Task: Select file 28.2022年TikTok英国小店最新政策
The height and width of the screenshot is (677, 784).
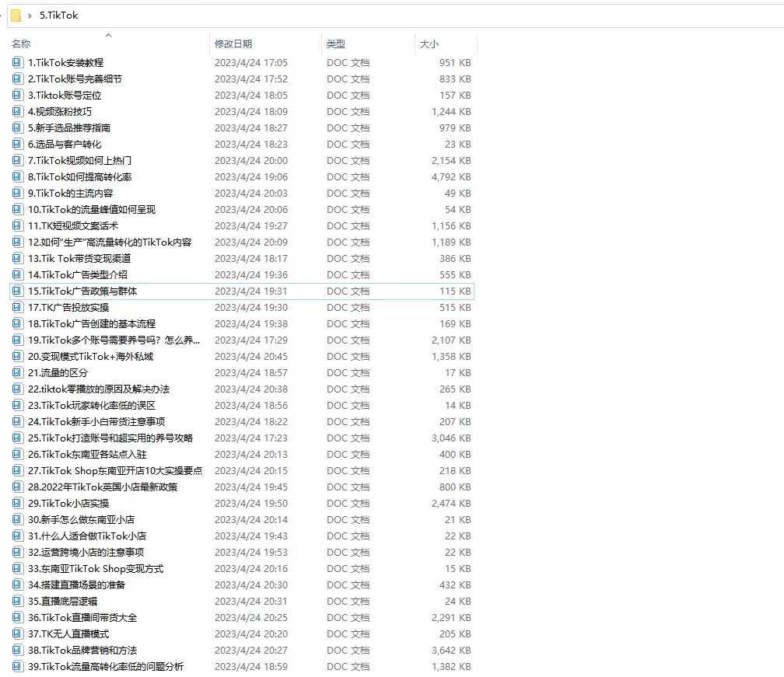Action: [x=103, y=487]
